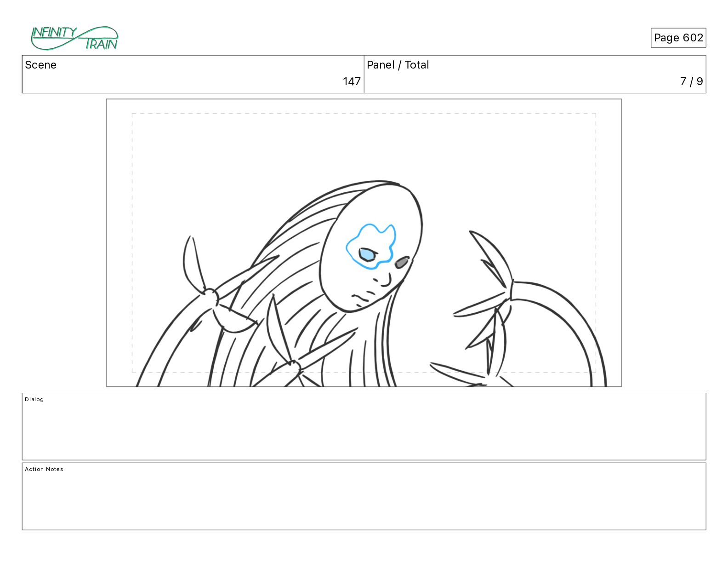728x563 pixels.
Task: Click the 'Scene' header label
Action: tap(40, 65)
